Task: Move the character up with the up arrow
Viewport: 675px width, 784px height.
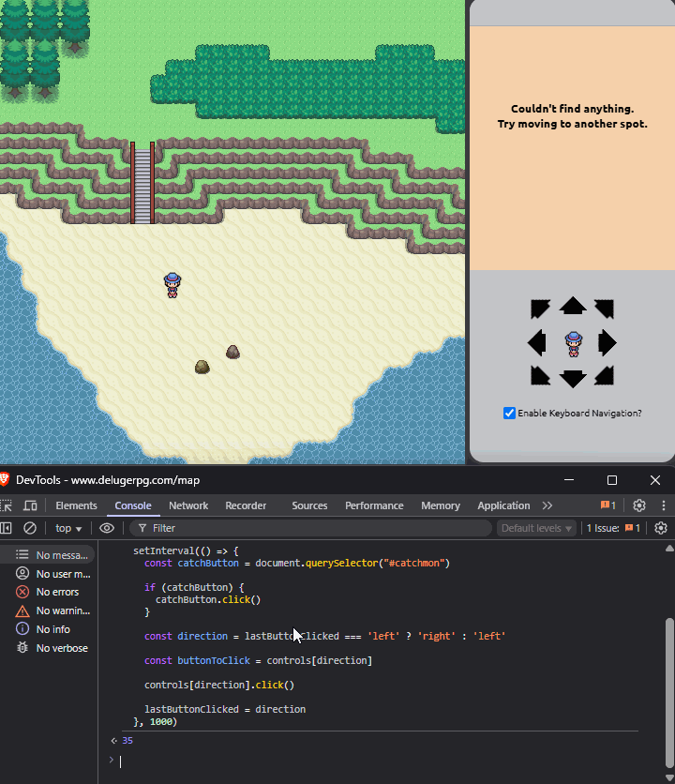Action: coord(573,306)
